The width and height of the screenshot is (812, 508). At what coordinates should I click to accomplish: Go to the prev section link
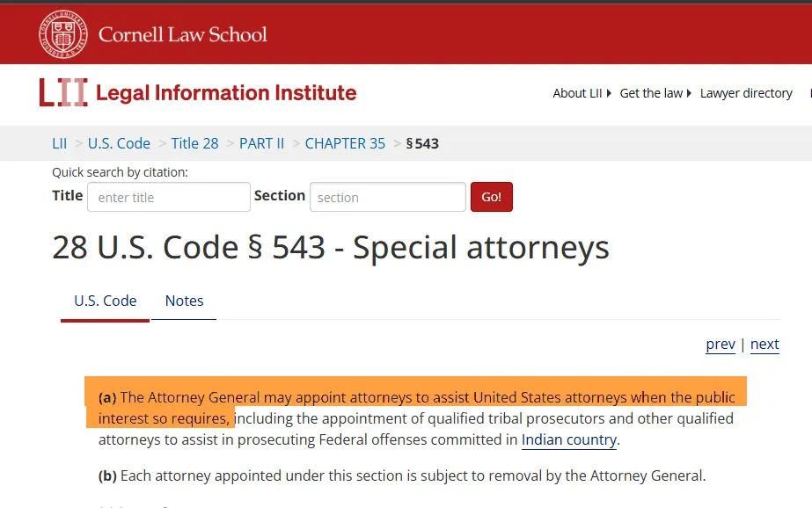click(x=721, y=345)
